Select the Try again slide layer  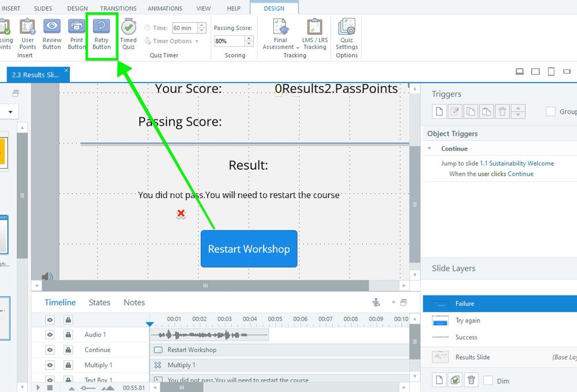pos(467,320)
